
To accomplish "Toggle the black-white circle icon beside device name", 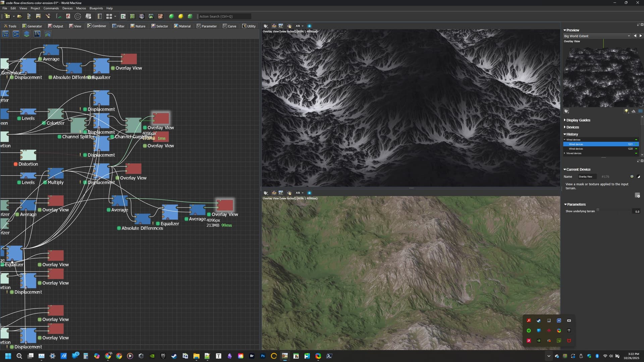I will coord(639,177).
